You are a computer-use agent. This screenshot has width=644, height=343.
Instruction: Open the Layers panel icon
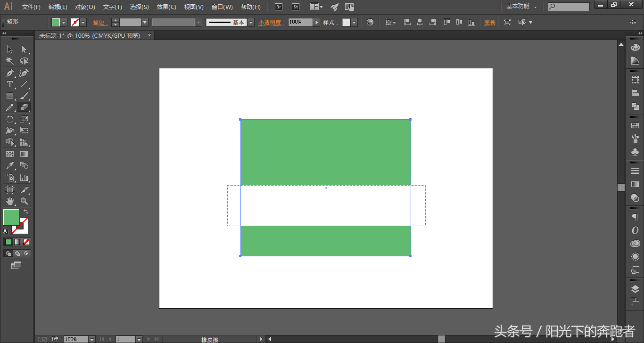pyautogui.click(x=635, y=289)
